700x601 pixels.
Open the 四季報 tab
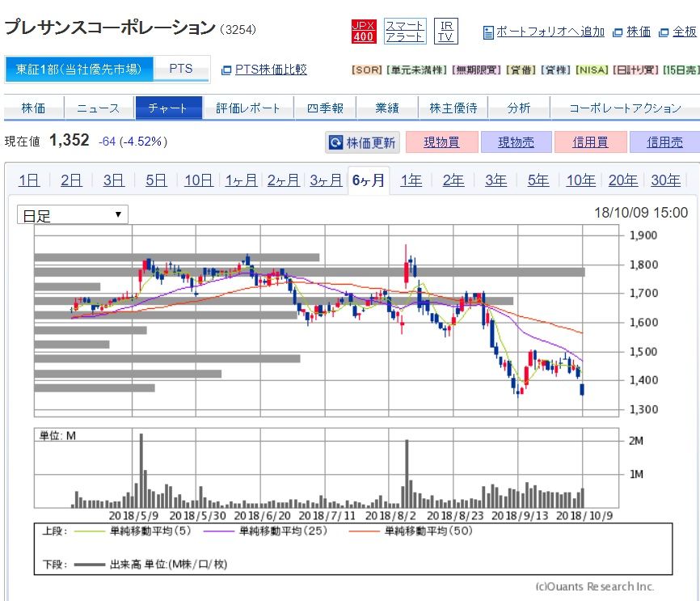[x=325, y=108]
